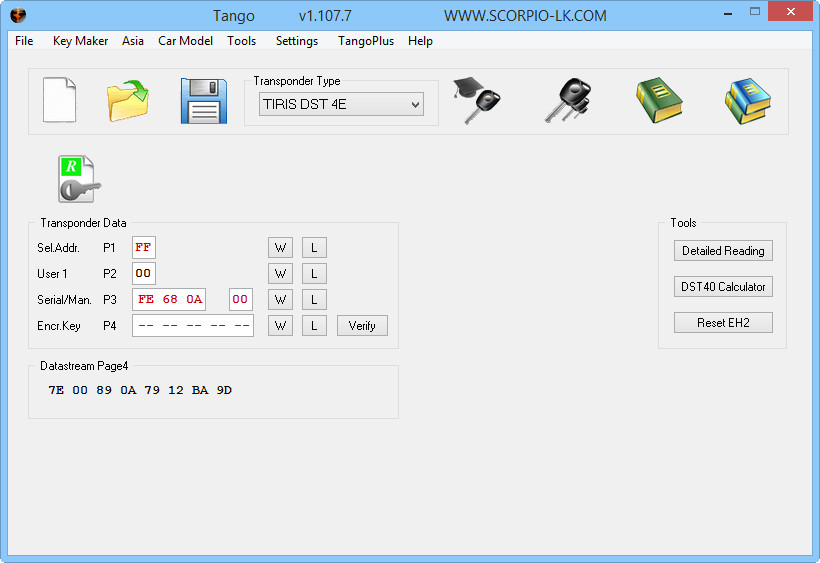Click W button for User 1 P2
Screen dimensions: 820x563
(x=280, y=273)
